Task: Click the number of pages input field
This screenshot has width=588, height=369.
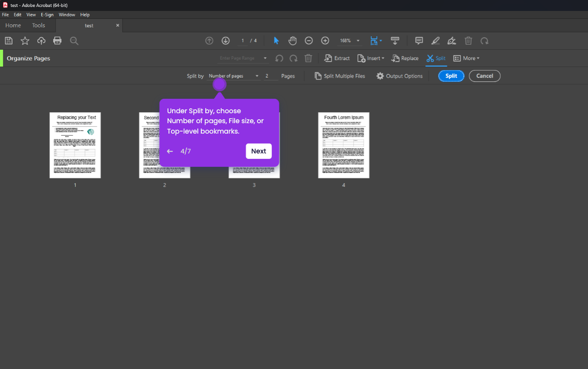Action: [271, 76]
